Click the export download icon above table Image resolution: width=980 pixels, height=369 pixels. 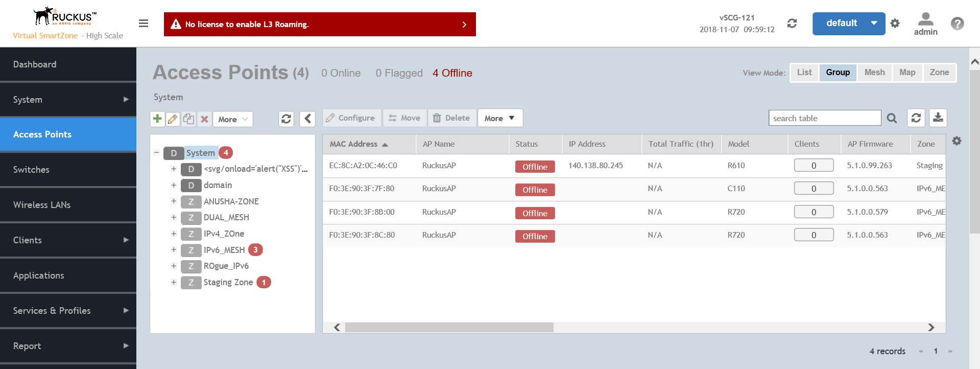point(938,118)
